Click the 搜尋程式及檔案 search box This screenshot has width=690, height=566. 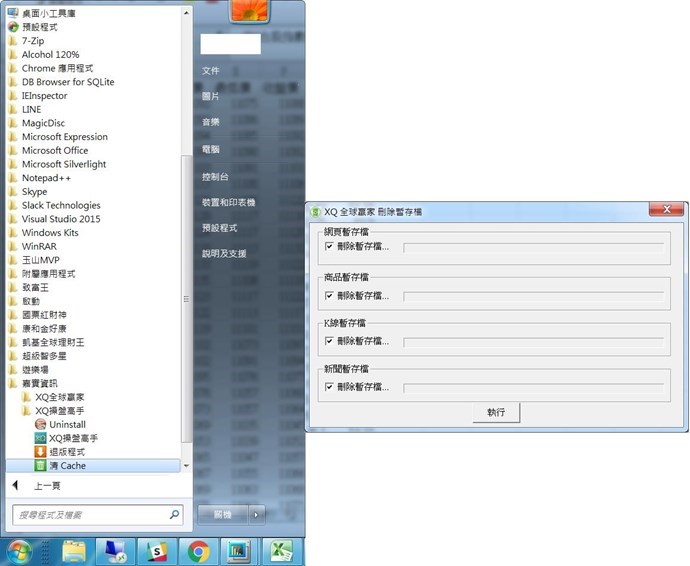coord(90,515)
